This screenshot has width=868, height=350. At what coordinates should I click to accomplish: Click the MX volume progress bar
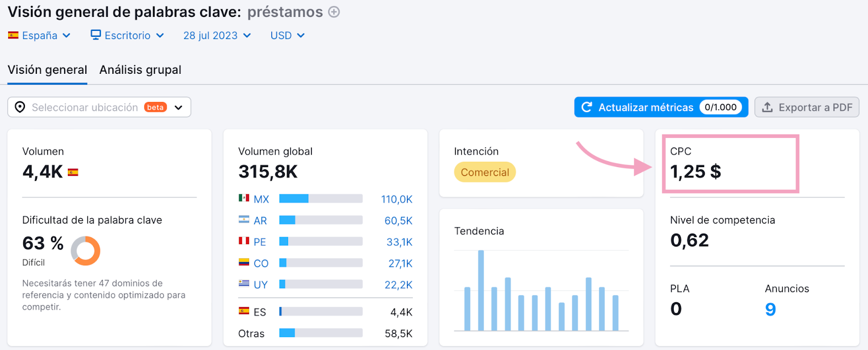(x=321, y=199)
